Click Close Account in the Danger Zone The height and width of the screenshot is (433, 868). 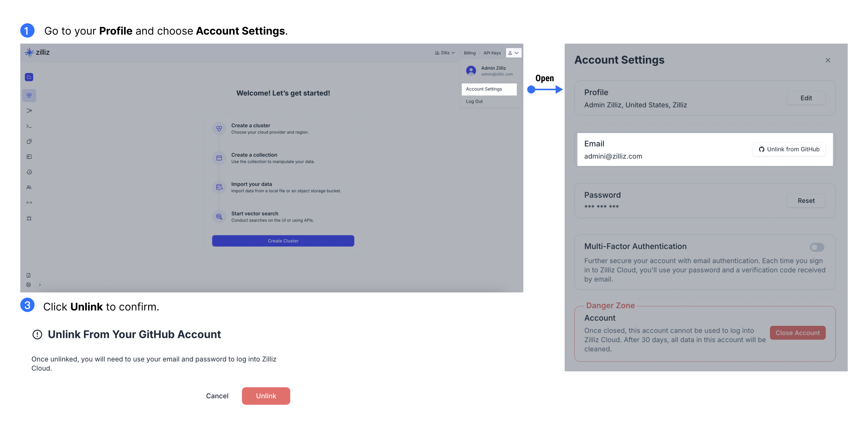798,333
